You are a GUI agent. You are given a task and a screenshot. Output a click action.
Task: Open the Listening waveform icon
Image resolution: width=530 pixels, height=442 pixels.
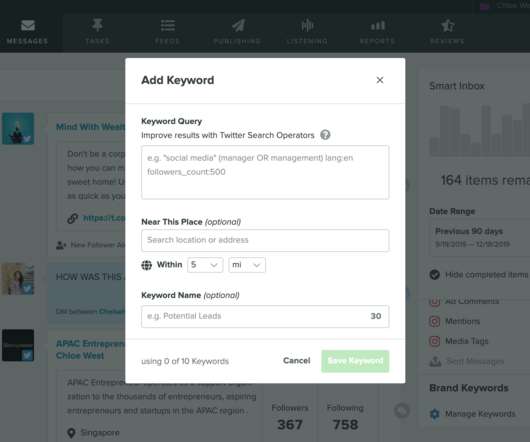(x=307, y=25)
